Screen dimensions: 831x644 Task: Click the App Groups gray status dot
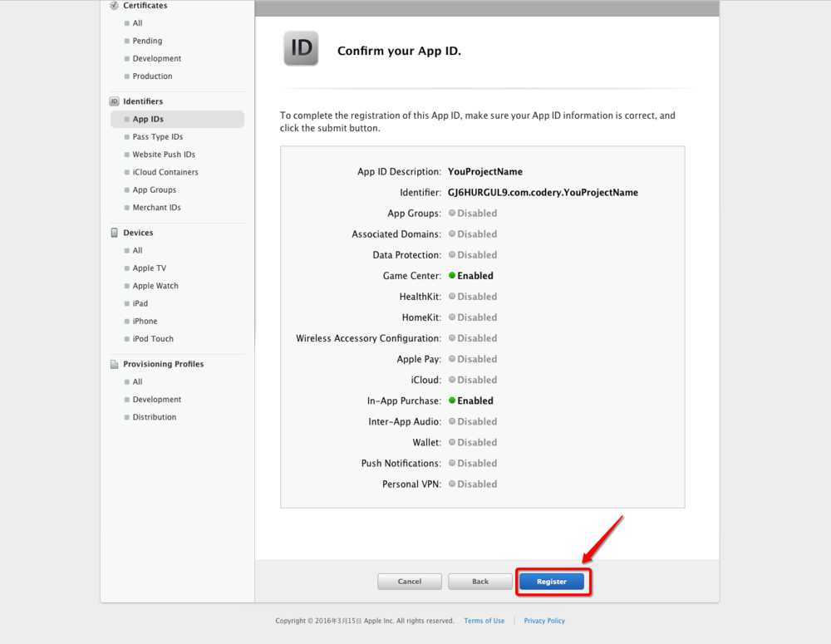click(x=452, y=213)
